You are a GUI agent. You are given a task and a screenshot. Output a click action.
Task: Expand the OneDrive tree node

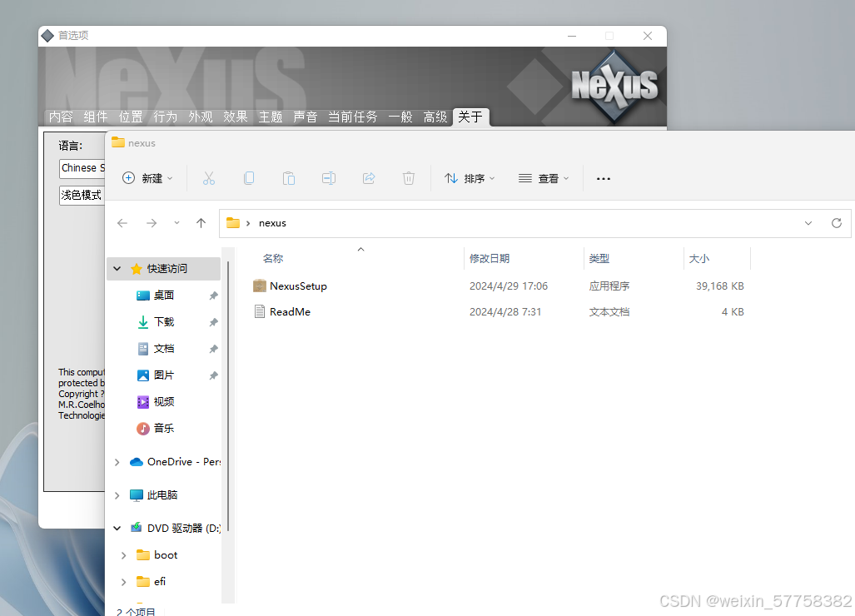click(x=117, y=462)
